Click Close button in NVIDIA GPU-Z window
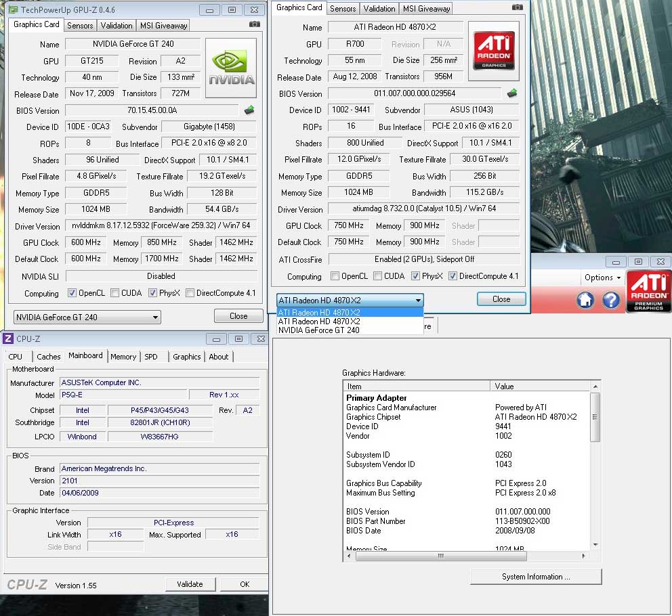672x616 pixels. (x=238, y=315)
